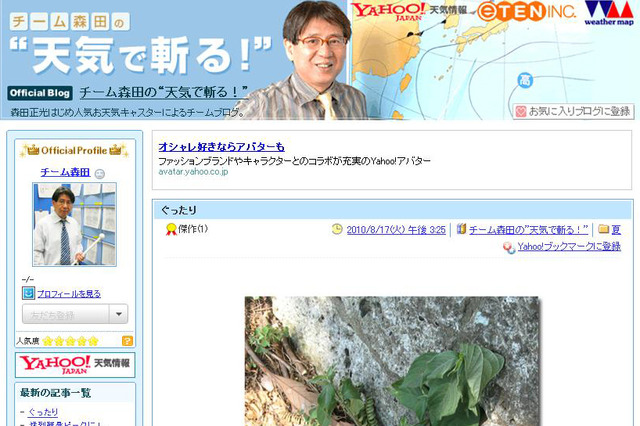Open the leaf photo in the post
640x426 pixels.
[393, 361]
